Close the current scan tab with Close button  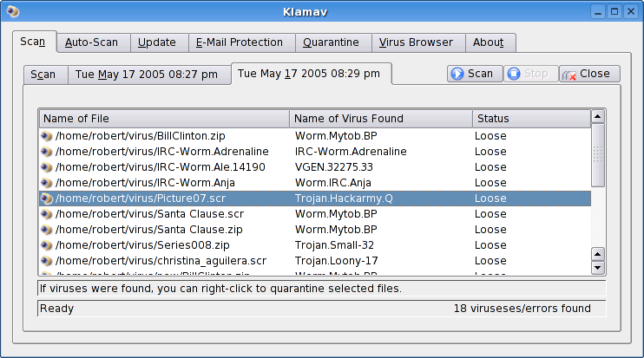pyautogui.click(x=589, y=74)
